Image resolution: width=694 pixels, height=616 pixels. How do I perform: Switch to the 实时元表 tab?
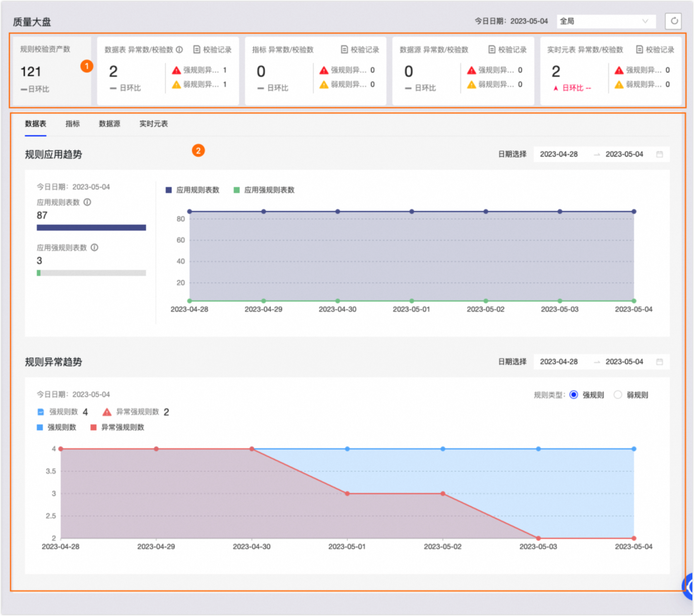click(x=153, y=124)
